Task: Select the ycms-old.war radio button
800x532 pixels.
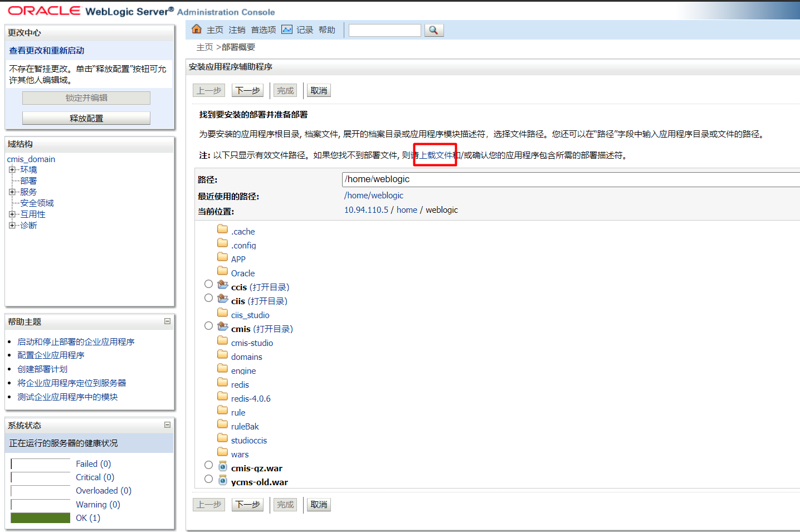Action: (x=208, y=479)
